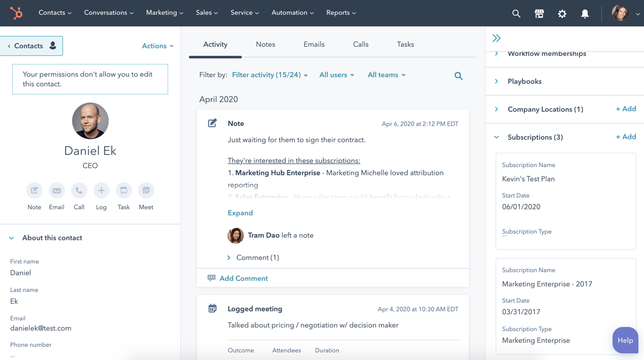Open the search icon in top navigation
The image size is (644, 360).
click(x=516, y=14)
